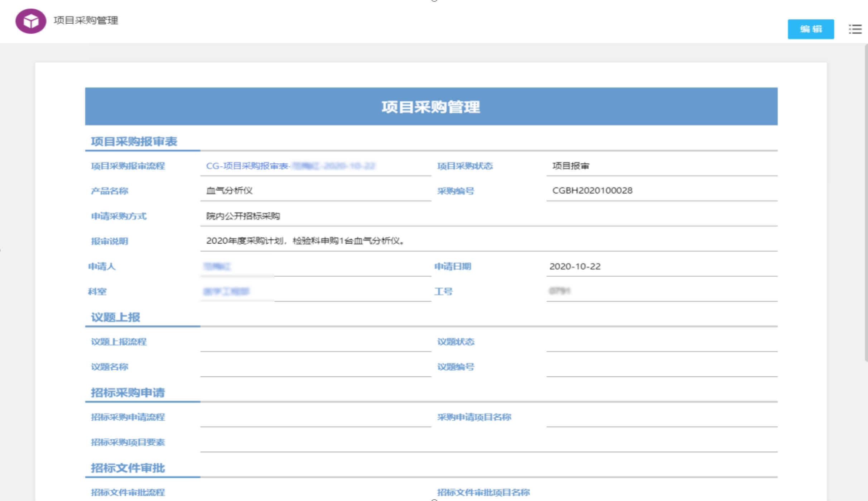Click the 血气分析仪 product name value
Viewport: 868px width, 501px height.
click(x=230, y=191)
